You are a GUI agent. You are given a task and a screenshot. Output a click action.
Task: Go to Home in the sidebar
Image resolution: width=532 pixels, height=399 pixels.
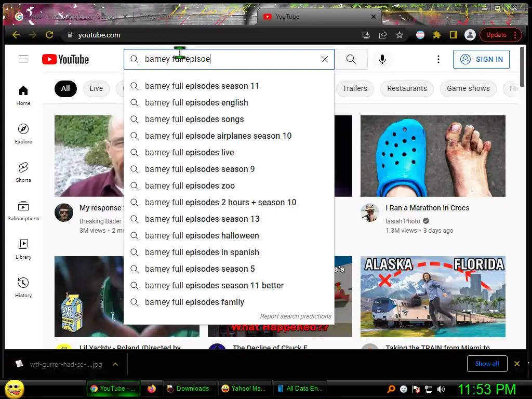pyautogui.click(x=23, y=96)
